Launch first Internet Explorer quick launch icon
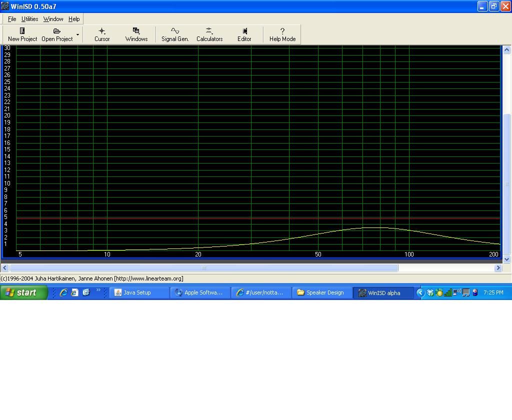 pos(63,292)
